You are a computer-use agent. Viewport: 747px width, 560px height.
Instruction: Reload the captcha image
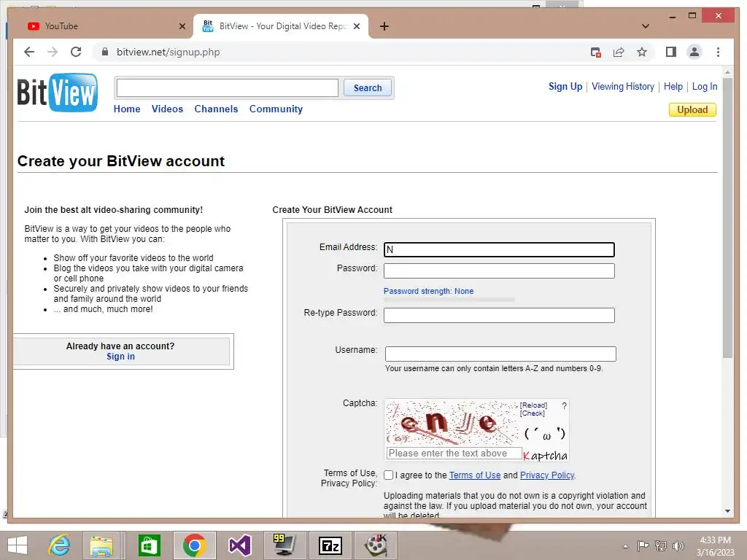(x=533, y=405)
